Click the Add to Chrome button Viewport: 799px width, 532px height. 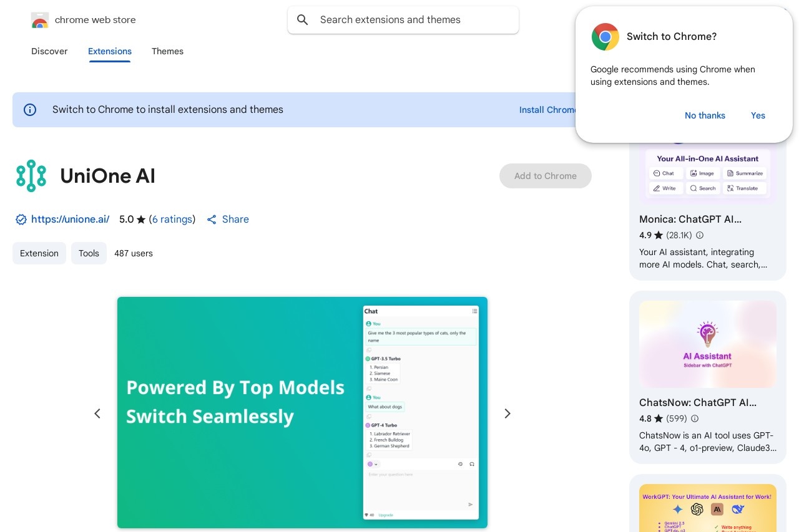coord(546,176)
